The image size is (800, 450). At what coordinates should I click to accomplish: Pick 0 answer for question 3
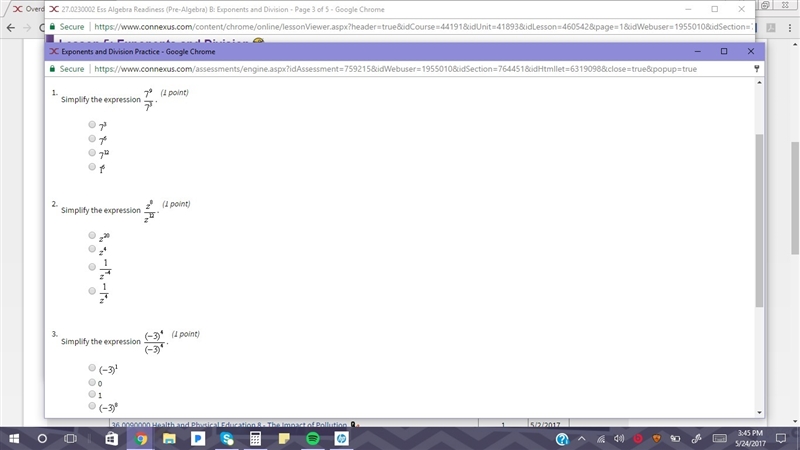[x=92, y=382]
